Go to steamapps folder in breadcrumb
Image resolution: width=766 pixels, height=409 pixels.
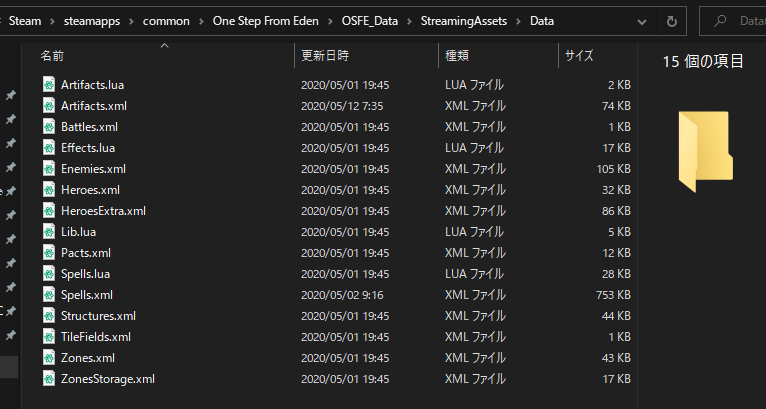(x=92, y=22)
